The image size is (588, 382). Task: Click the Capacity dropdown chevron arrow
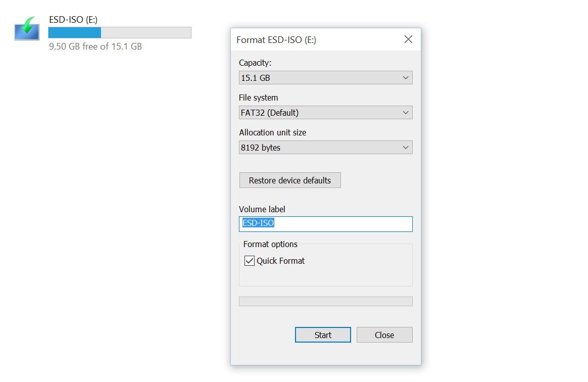point(406,77)
